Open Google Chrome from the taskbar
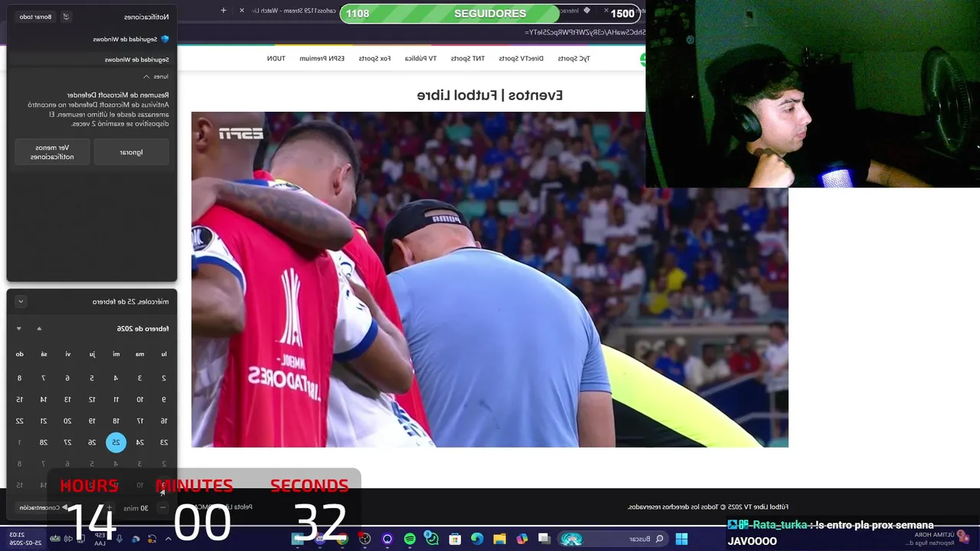The image size is (980, 551). 342,539
